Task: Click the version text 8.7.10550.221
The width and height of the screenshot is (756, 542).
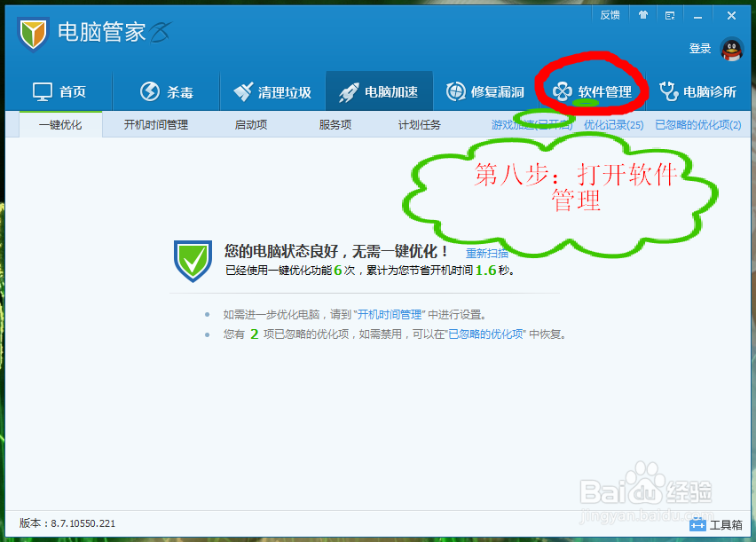Action: (83, 523)
